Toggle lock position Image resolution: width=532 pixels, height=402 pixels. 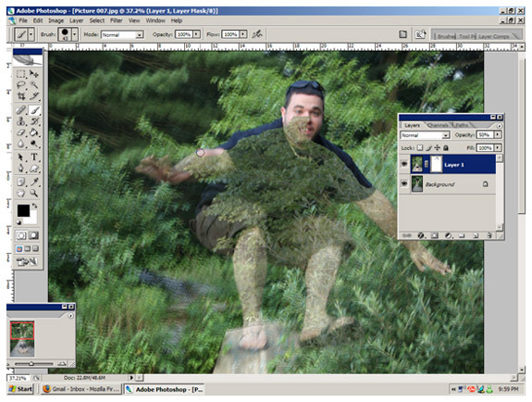438,148
